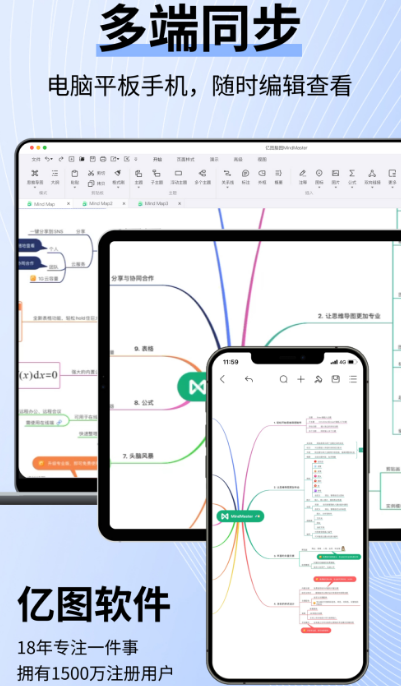Image resolution: width=401 pixels, height=686 pixels.
Task: Select the '云服务' node on the laptop
Action: click(79, 264)
